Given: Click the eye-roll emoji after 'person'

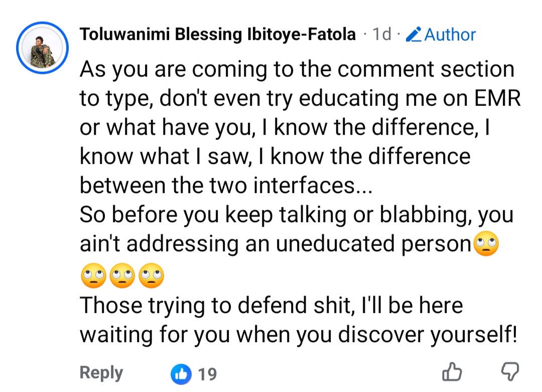Looking at the screenshot, I should pyautogui.click(x=486, y=243).
